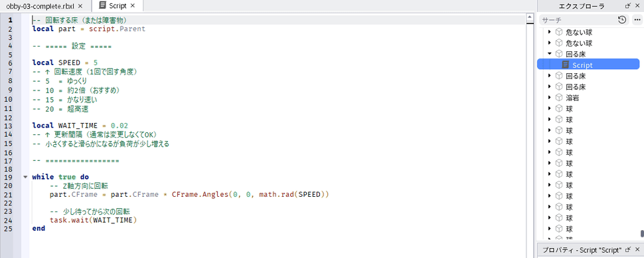Image resolution: width=644 pixels, height=258 pixels.
Task: Expand the 球 node directly under 溶岩
Action: click(550, 108)
